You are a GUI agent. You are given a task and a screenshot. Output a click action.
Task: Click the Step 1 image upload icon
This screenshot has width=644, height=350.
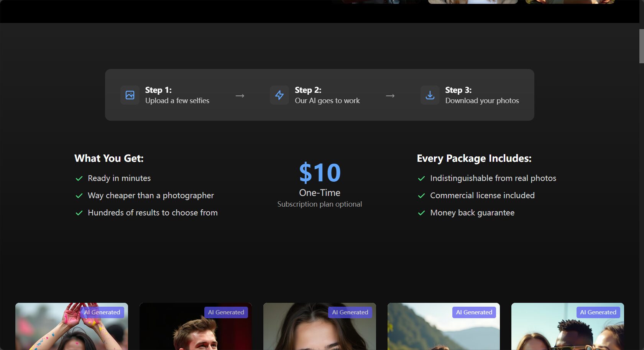(x=130, y=95)
